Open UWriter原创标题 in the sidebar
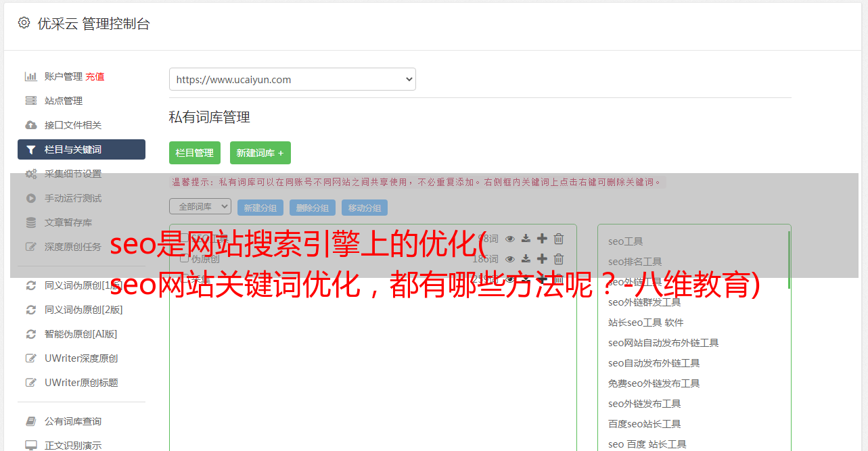Screen dimensions: 868x451 click(x=81, y=383)
